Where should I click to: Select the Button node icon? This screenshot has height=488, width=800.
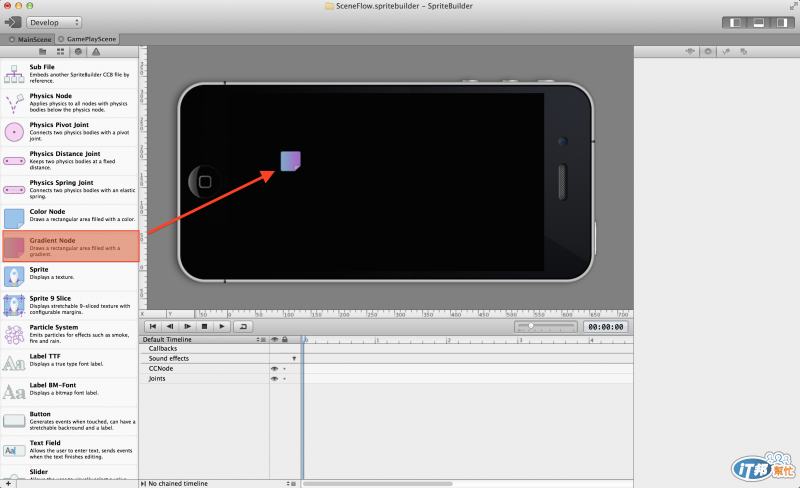click(14, 421)
